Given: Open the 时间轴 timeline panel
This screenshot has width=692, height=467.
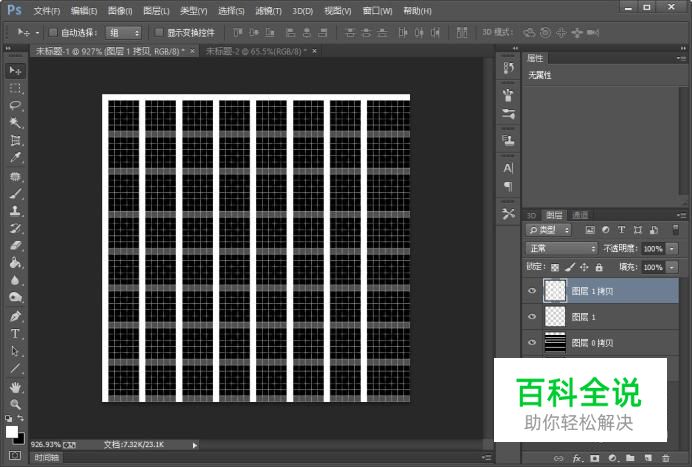Looking at the screenshot, I should (x=47, y=458).
